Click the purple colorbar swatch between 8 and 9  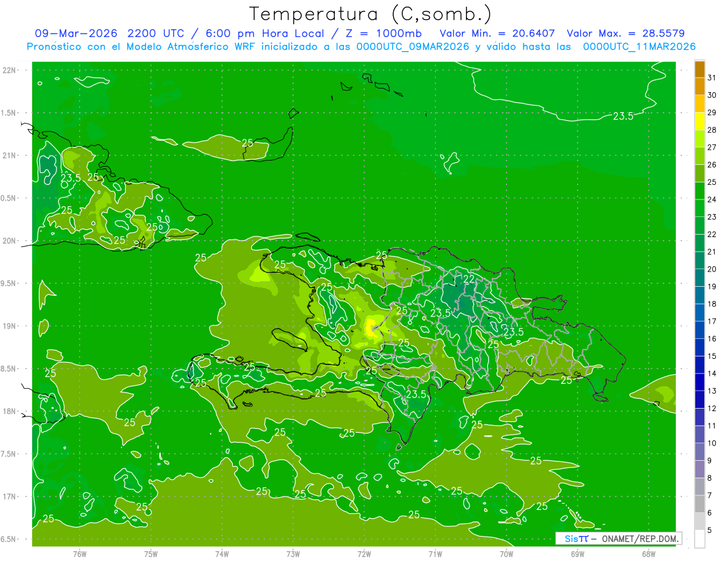tap(699, 470)
